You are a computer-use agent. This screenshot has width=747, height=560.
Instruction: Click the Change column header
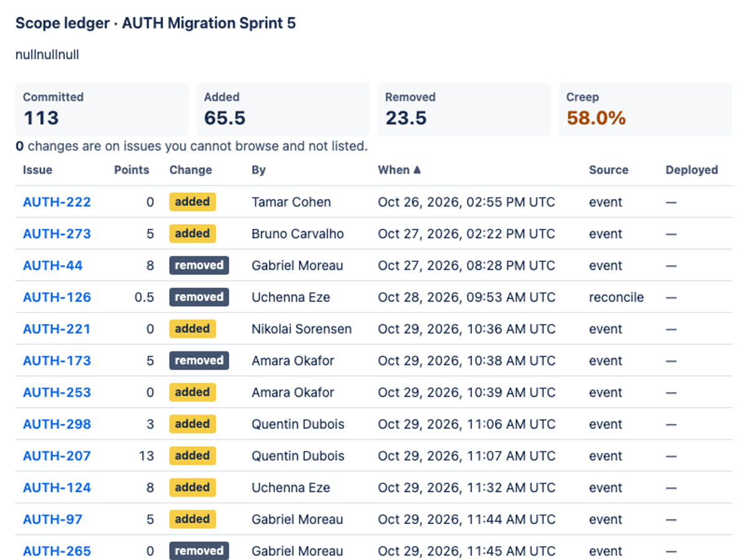190,170
